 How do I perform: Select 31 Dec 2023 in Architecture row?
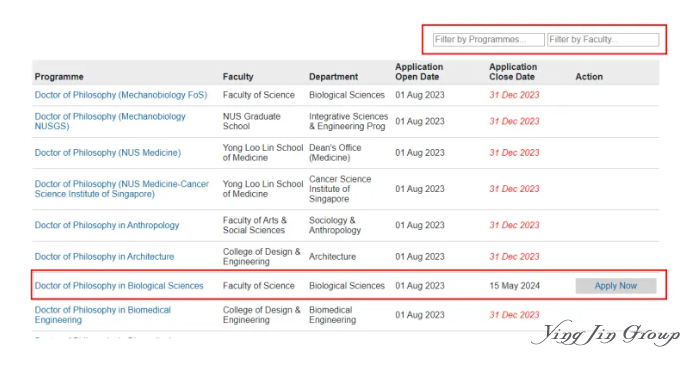[x=514, y=257]
